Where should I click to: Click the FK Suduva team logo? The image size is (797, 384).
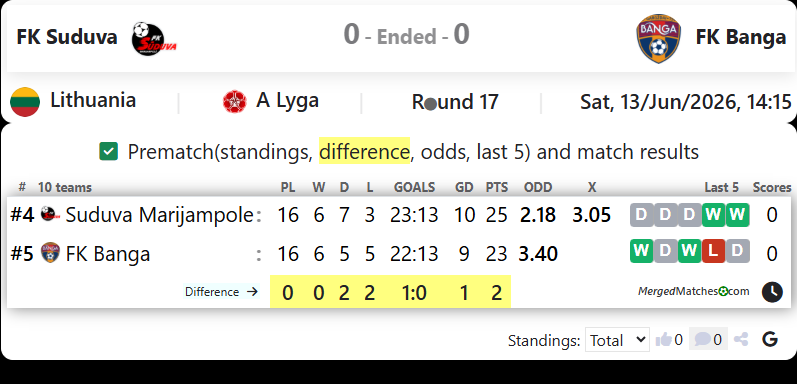pyautogui.click(x=154, y=38)
